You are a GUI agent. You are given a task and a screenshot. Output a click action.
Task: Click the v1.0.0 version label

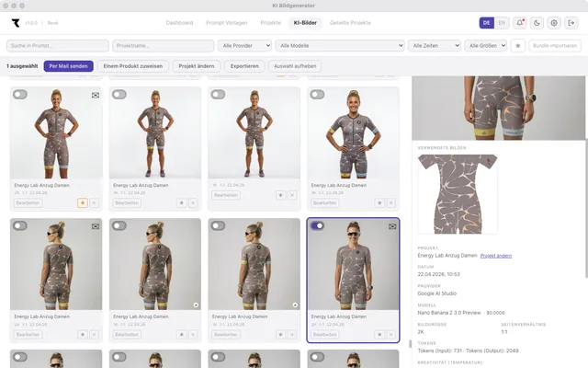click(x=31, y=23)
